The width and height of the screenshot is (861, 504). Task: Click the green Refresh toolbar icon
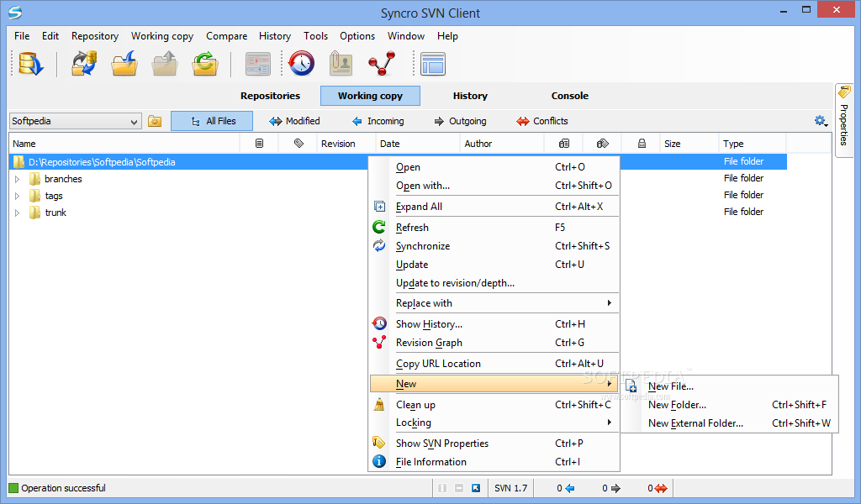click(205, 64)
